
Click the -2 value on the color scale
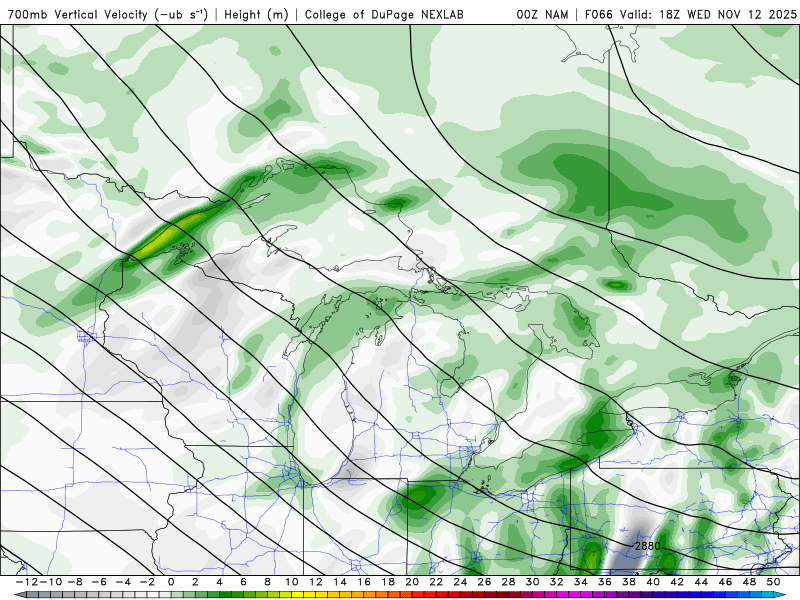(147, 582)
